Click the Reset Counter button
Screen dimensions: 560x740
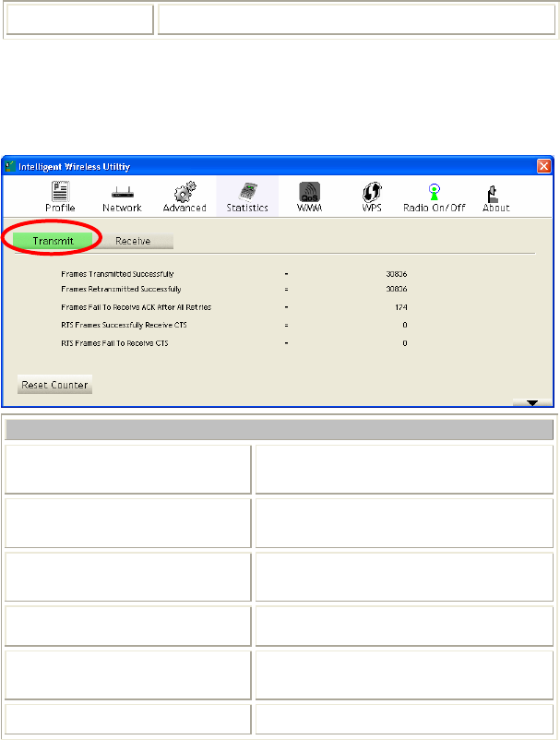point(54,385)
